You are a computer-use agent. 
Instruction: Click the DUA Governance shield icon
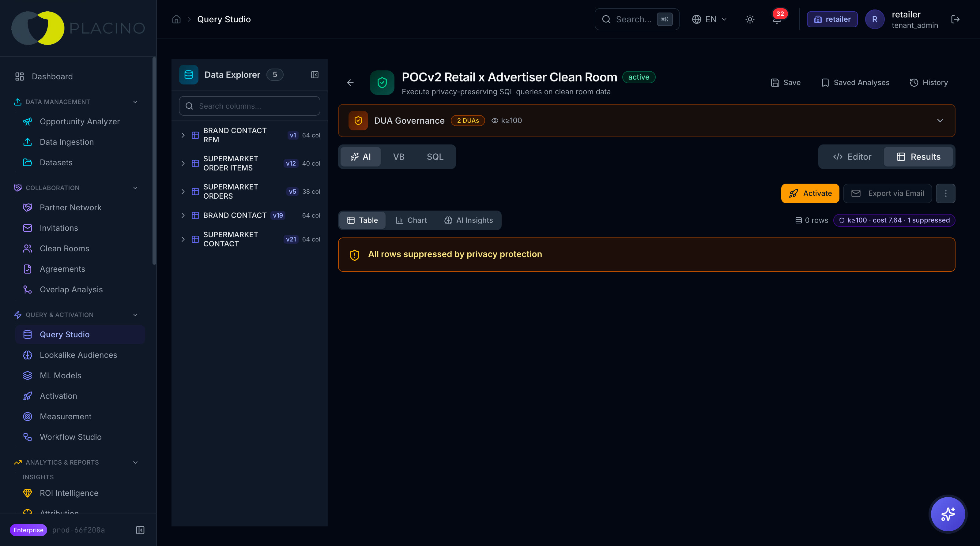(x=358, y=121)
